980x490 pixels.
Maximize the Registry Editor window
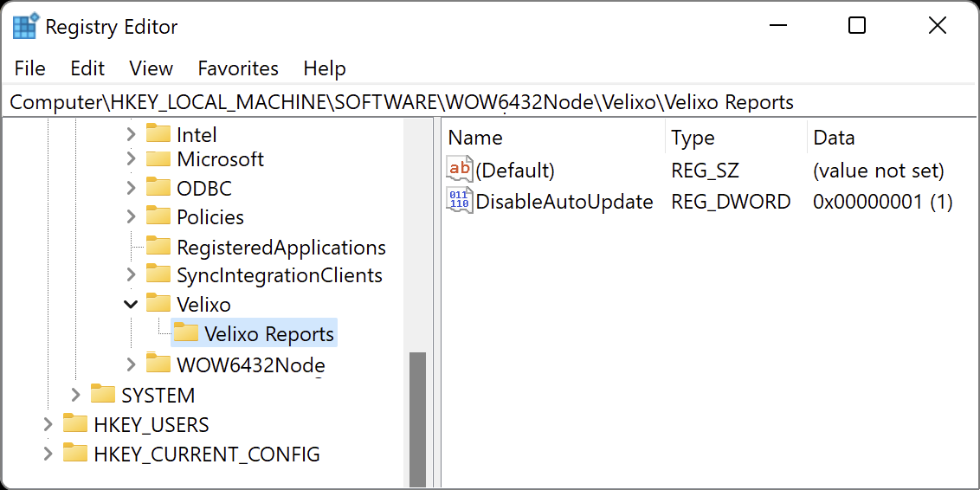857,26
